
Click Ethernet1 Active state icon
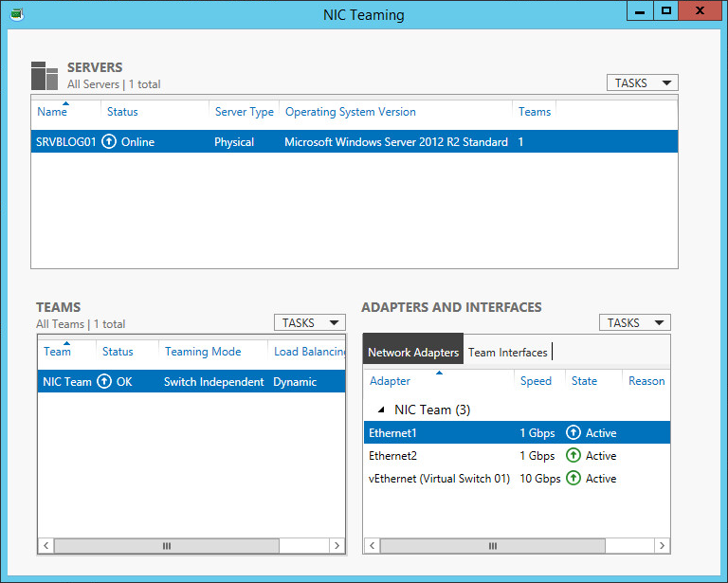[573, 433]
